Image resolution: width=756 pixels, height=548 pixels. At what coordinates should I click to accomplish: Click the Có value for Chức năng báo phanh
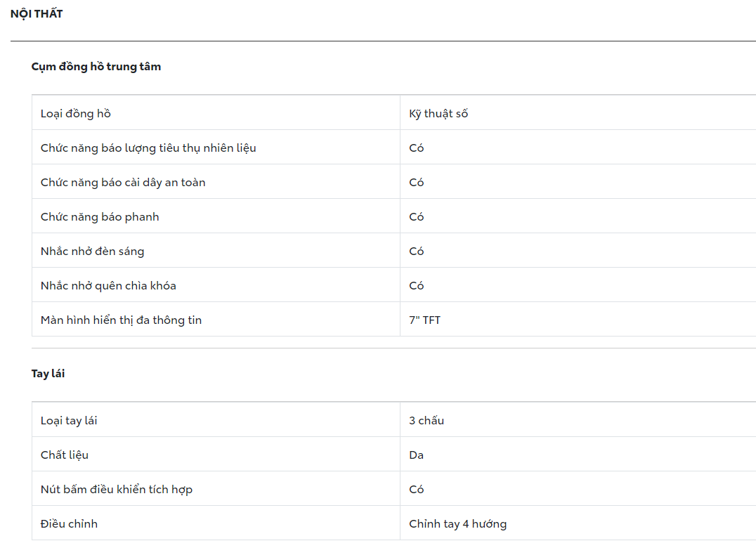point(417,217)
